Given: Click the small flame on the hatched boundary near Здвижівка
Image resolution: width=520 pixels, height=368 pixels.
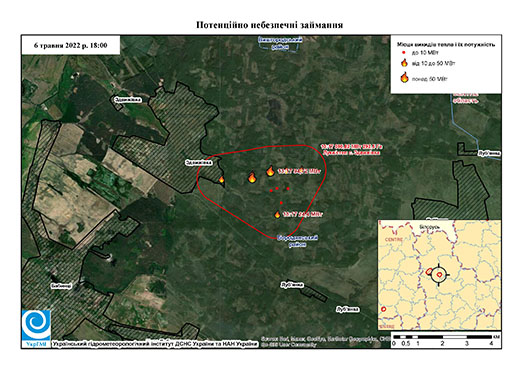Looking at the screenshot, I should point(221,179).
